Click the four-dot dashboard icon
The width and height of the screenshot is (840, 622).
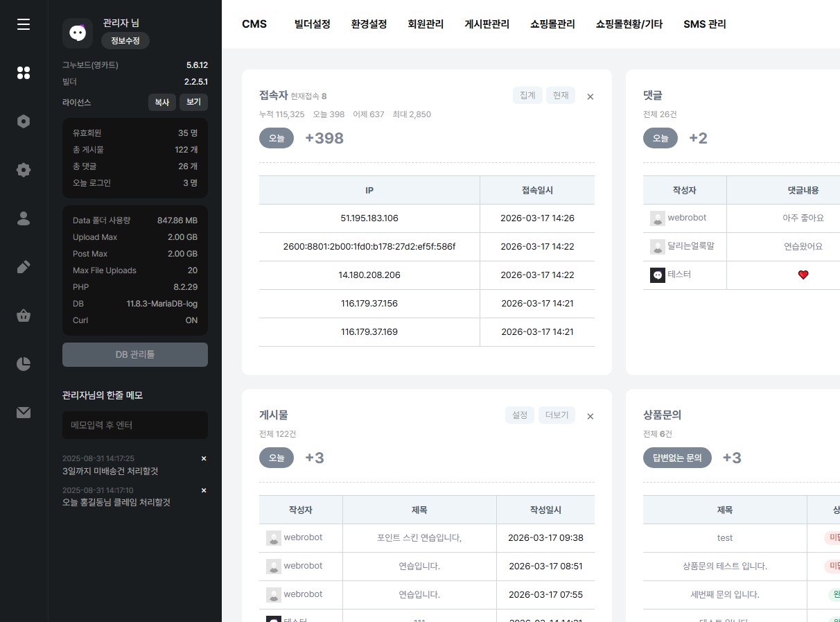tap(24, 73)
